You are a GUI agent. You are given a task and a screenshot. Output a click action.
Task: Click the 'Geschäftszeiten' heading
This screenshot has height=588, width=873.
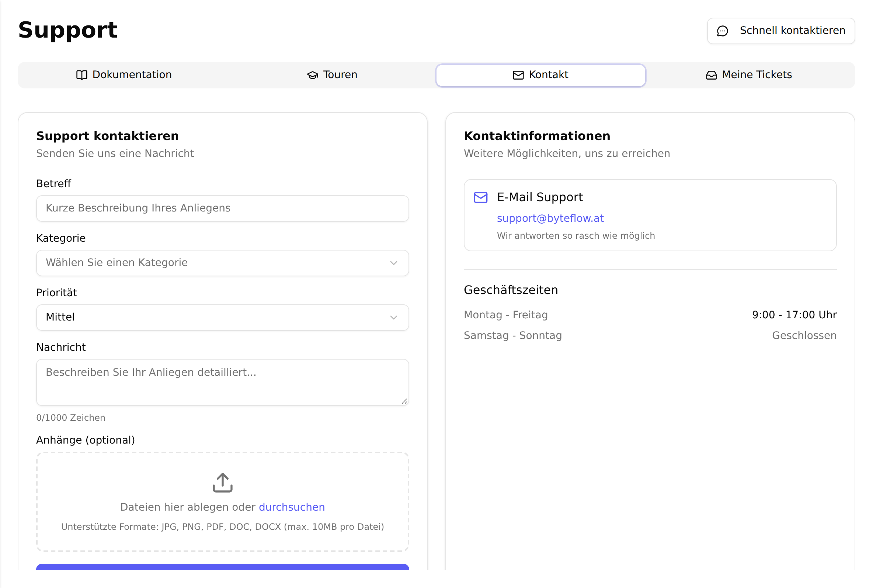tap(511, 290)
